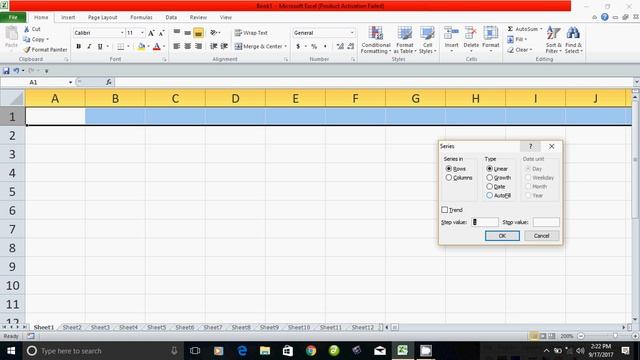
Task: Click the Font Color letter A icon
Action: (156, 47)
